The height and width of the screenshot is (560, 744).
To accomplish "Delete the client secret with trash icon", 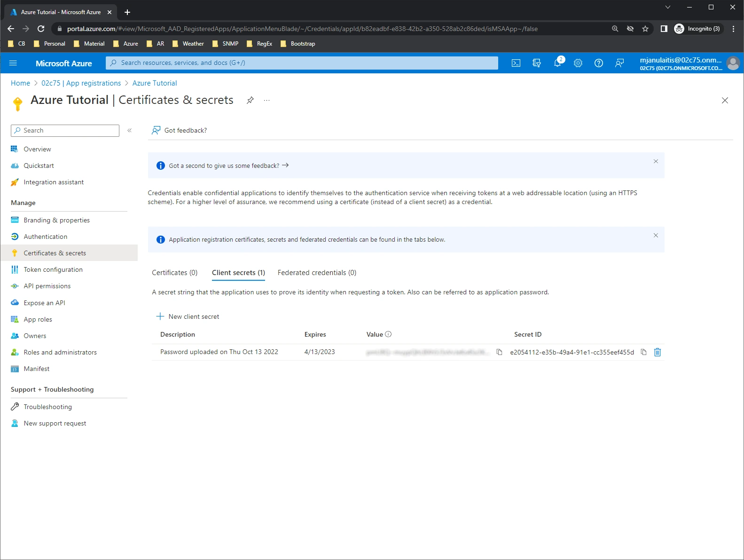I will (x=658, y=352).
